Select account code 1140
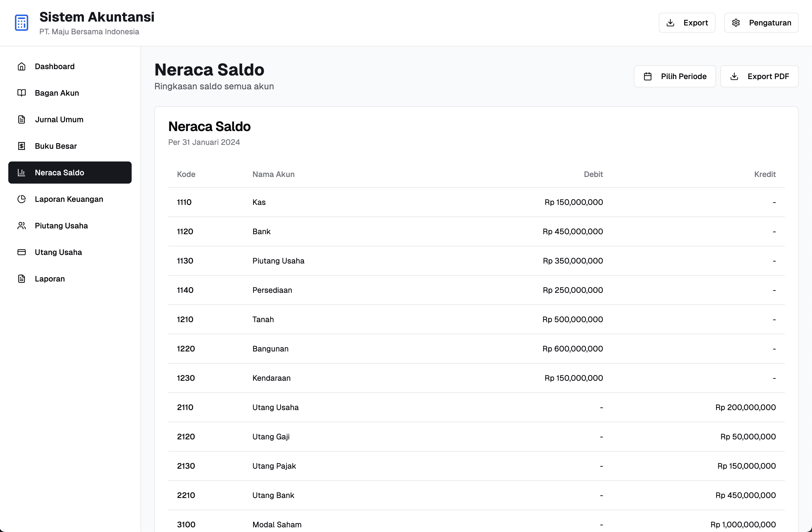This screenshot has width=812, height=532. (185, 290)
